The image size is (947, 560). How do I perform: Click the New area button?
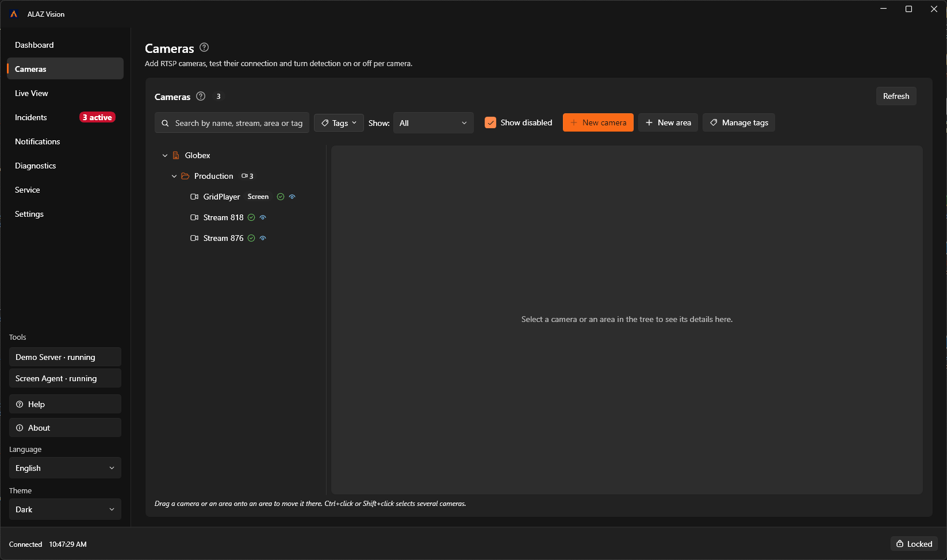point(668,122)
